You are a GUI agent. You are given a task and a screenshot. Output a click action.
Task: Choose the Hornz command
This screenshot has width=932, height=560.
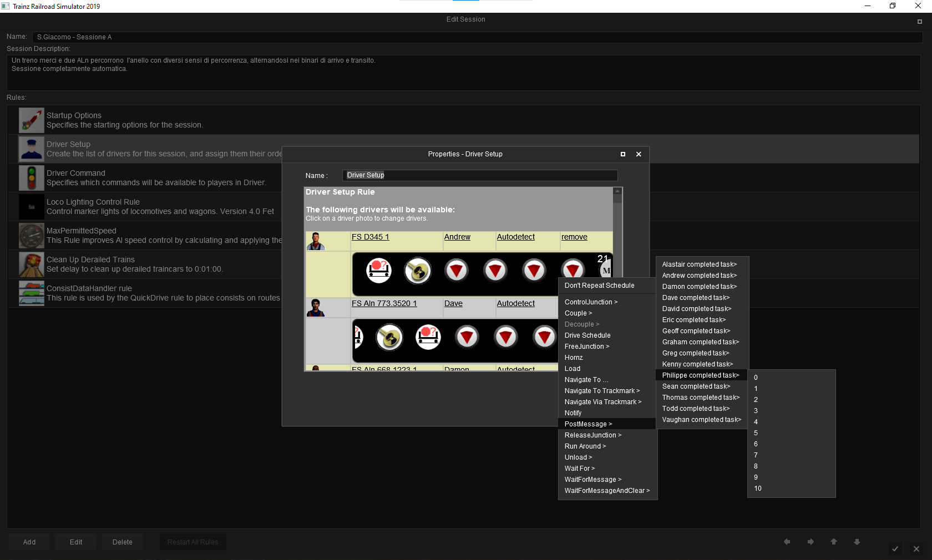pos(574,358)
